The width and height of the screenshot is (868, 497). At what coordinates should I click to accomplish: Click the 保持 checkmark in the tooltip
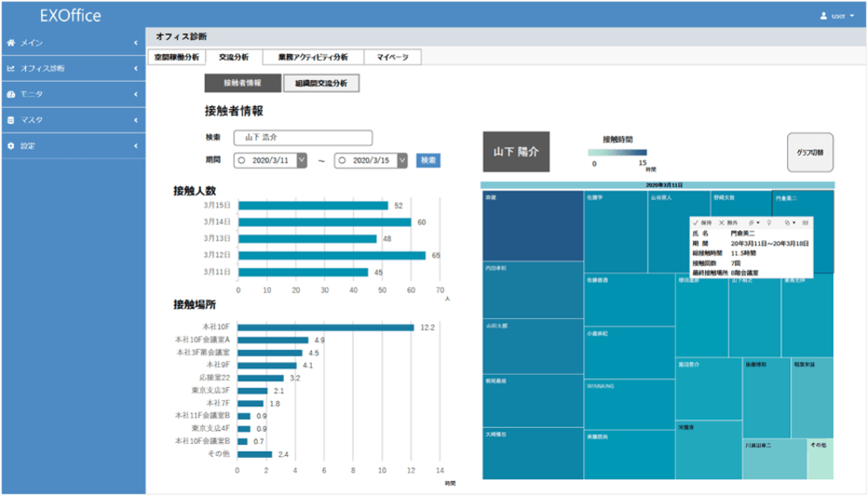(x=695, y=223)
